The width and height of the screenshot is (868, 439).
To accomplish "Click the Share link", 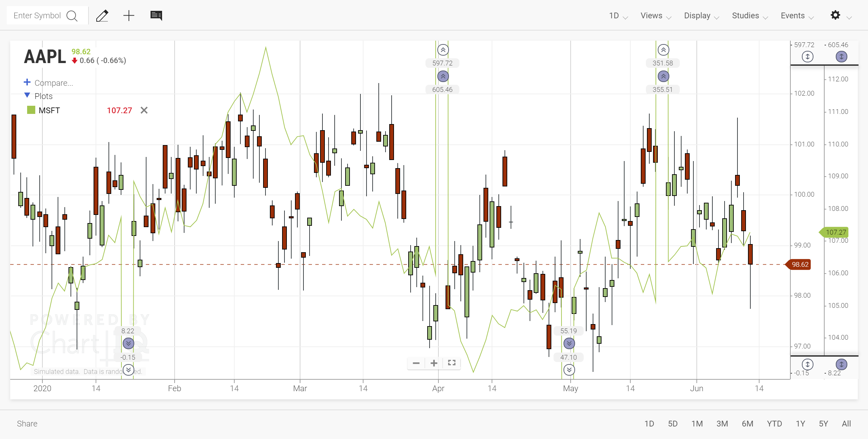I will pos(27,424).
